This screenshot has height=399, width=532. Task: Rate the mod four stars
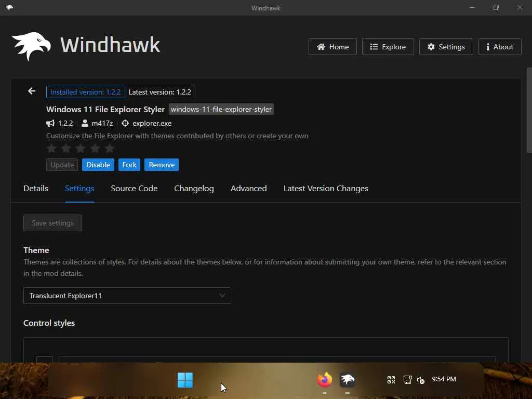point(95,148)
